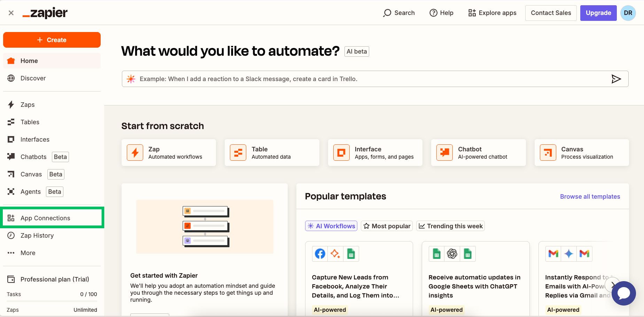This screenshot has width=644, height=317.
Task: Click the orange Create button
Action: (x=52, y=40)
